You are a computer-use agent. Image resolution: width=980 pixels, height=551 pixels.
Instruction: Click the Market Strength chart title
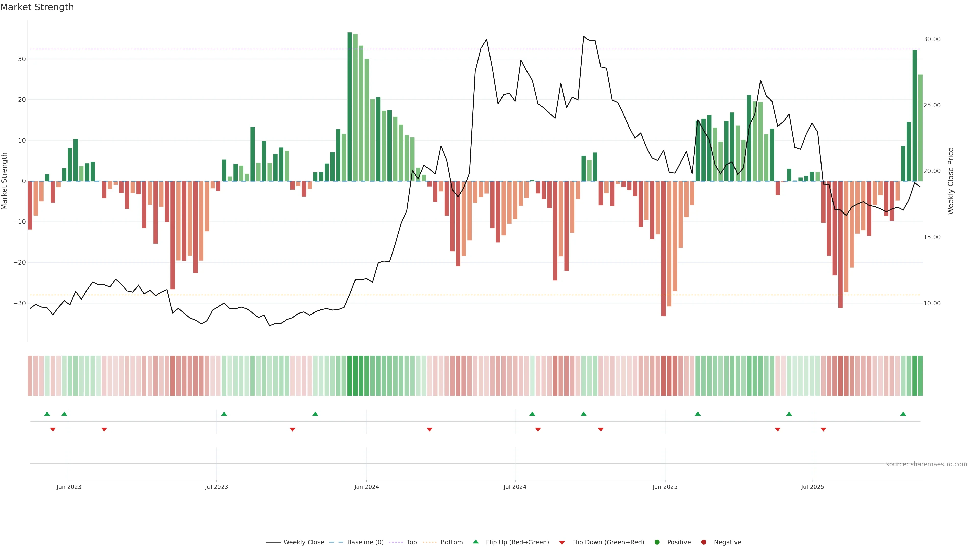(x=37, y=7)
